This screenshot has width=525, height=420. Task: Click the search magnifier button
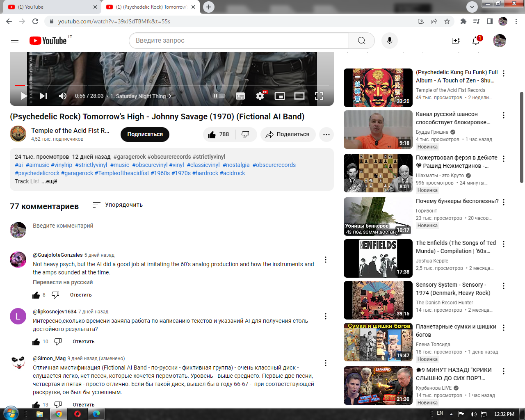pyautogui.click(x=362, y=40)
